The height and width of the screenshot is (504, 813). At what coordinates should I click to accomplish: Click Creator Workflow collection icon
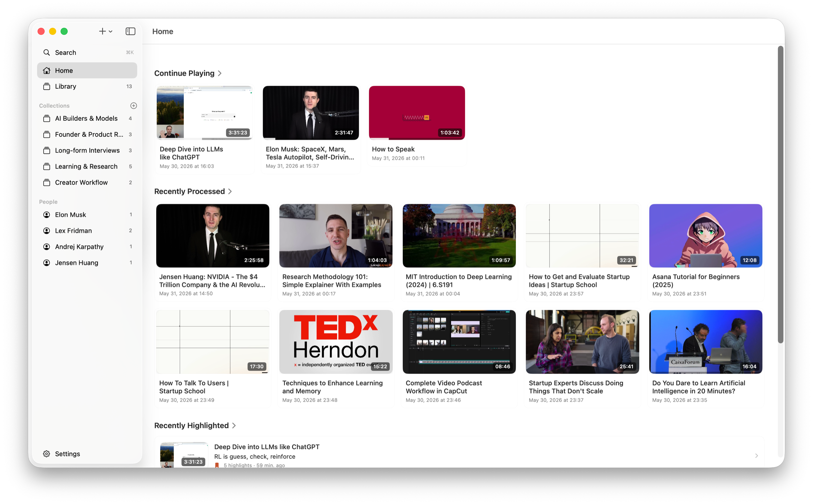(47, 183)
